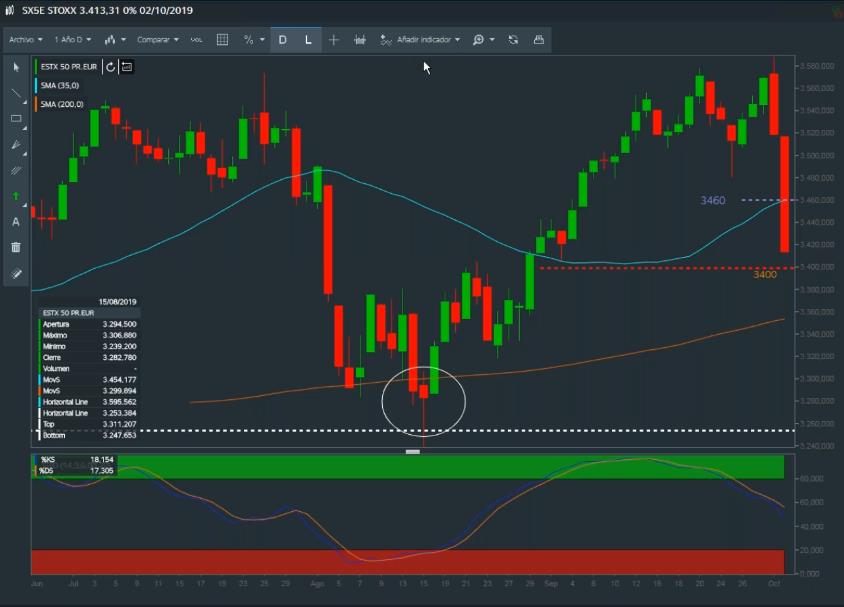Click the data panel icon beside ESTX 50
The image size is (844, 607).
126,67
